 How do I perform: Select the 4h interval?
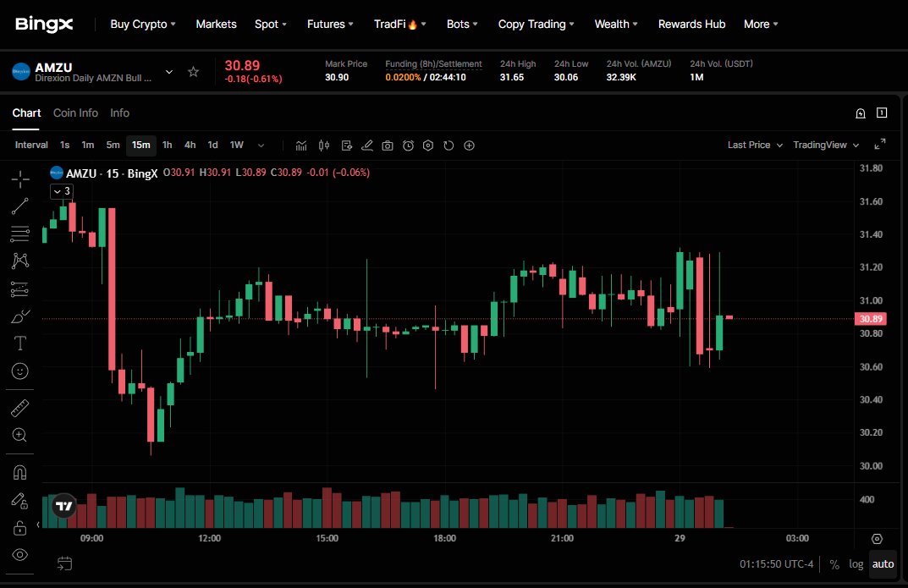[190, 146]
